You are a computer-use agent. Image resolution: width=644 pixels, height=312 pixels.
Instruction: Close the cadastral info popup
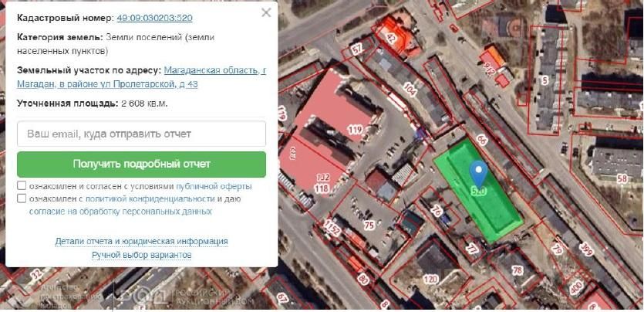coord(266,13)
